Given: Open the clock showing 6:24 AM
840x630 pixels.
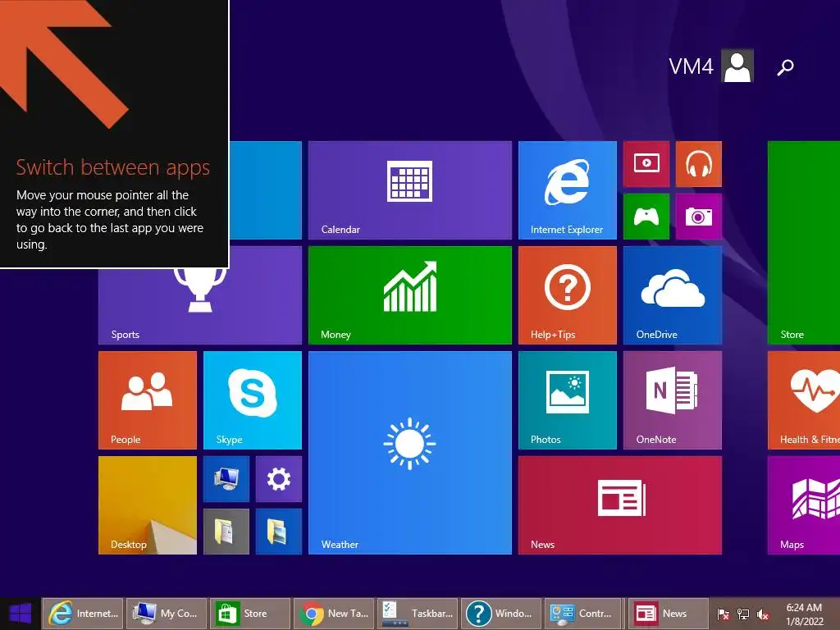Looking at the screenshot, I should (804, 614).
